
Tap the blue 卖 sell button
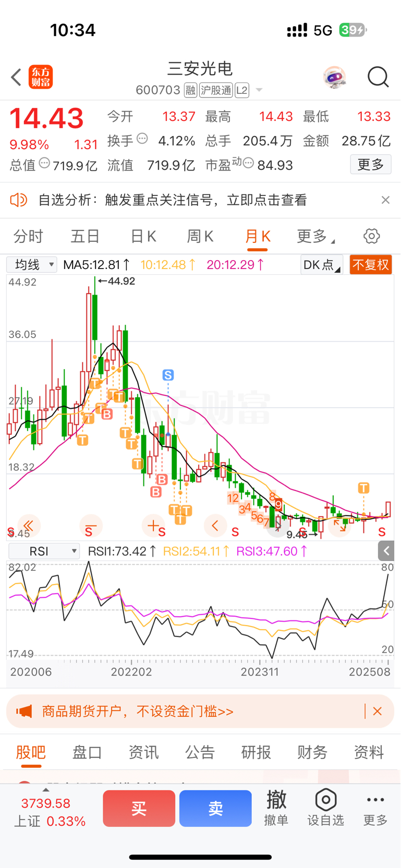(x=215, y=808)
